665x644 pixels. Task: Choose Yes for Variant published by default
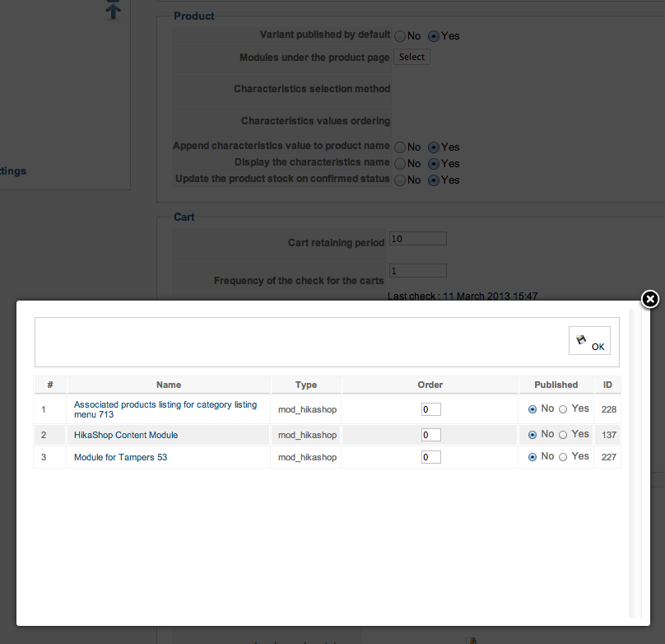434,36
